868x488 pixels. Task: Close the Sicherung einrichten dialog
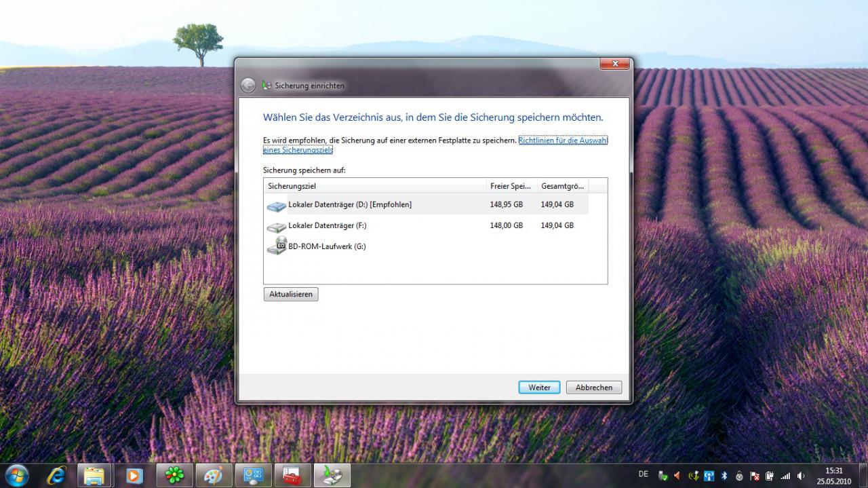pyautogui.click(x=614, y=64)
